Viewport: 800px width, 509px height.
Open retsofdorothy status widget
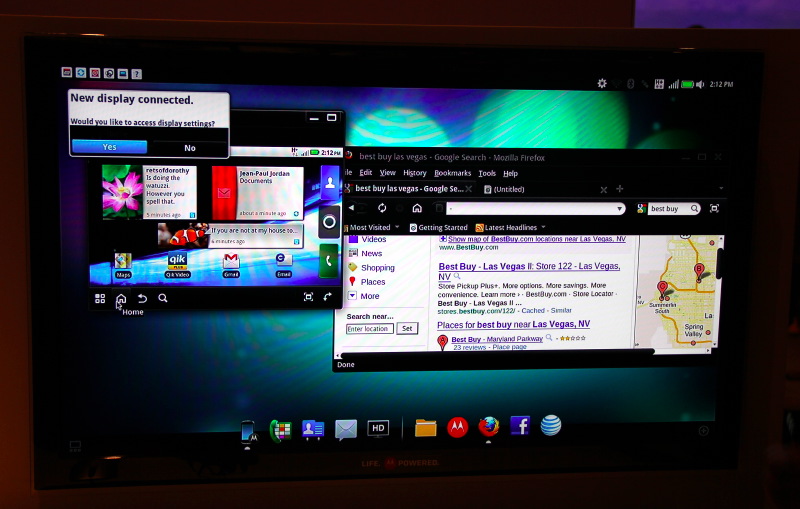pos(149,192)
